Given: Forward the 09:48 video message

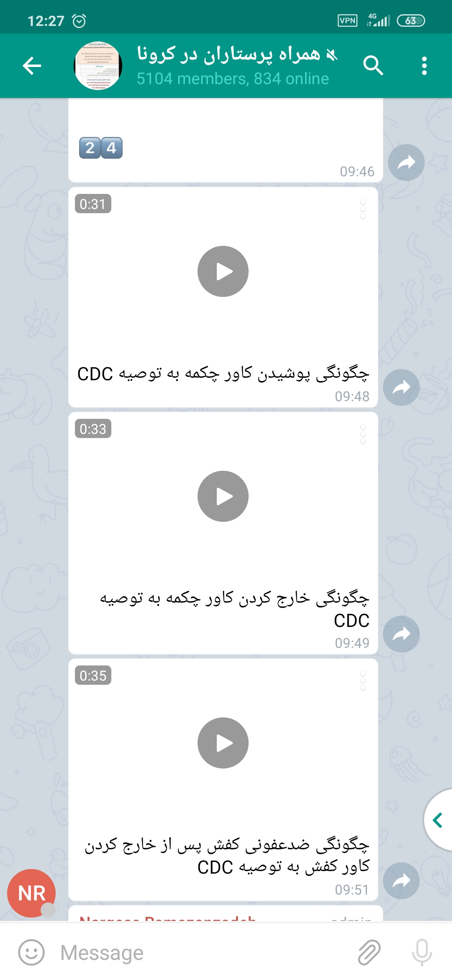Looking at the screenshot, I should coord(401,387).
